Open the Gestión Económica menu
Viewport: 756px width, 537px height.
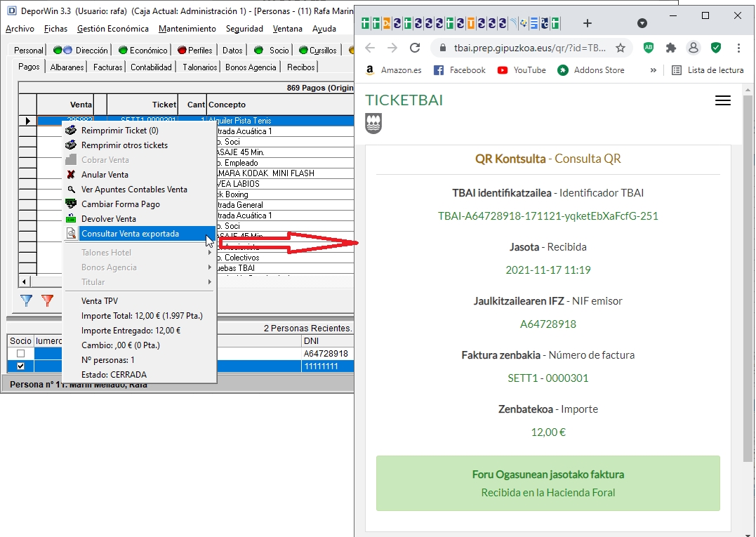click(x=113, y=29)
